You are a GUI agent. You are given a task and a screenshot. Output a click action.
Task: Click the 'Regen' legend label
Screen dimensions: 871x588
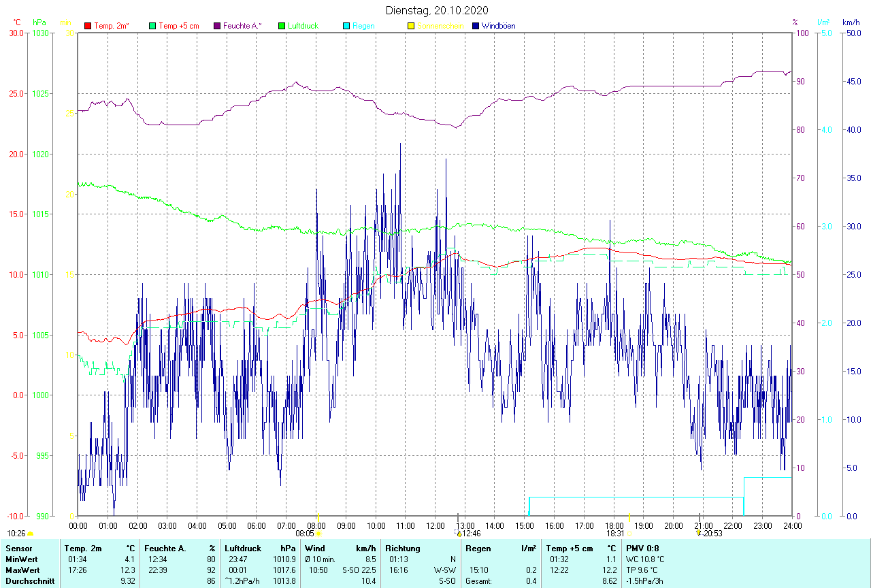click(363, 26)
